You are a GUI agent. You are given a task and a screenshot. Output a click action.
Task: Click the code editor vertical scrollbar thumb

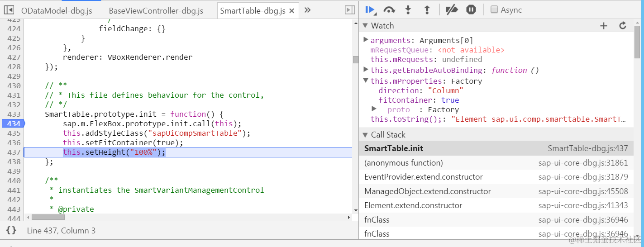[355, 60]
